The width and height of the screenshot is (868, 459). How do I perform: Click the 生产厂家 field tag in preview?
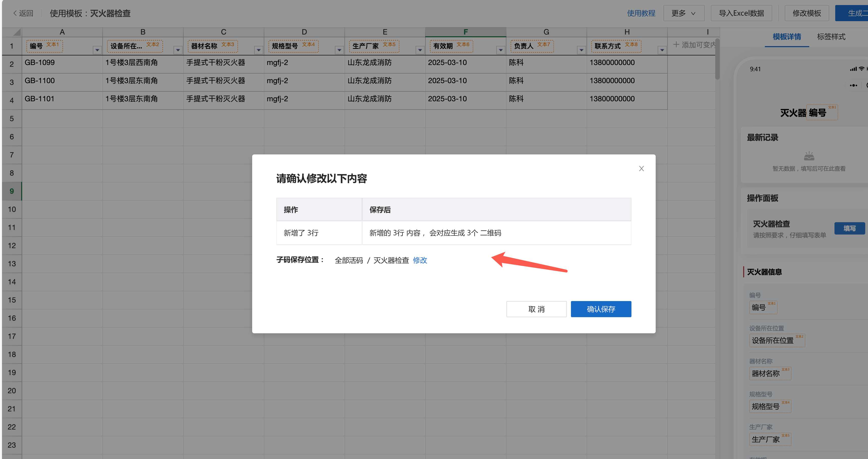pos(770,439)
